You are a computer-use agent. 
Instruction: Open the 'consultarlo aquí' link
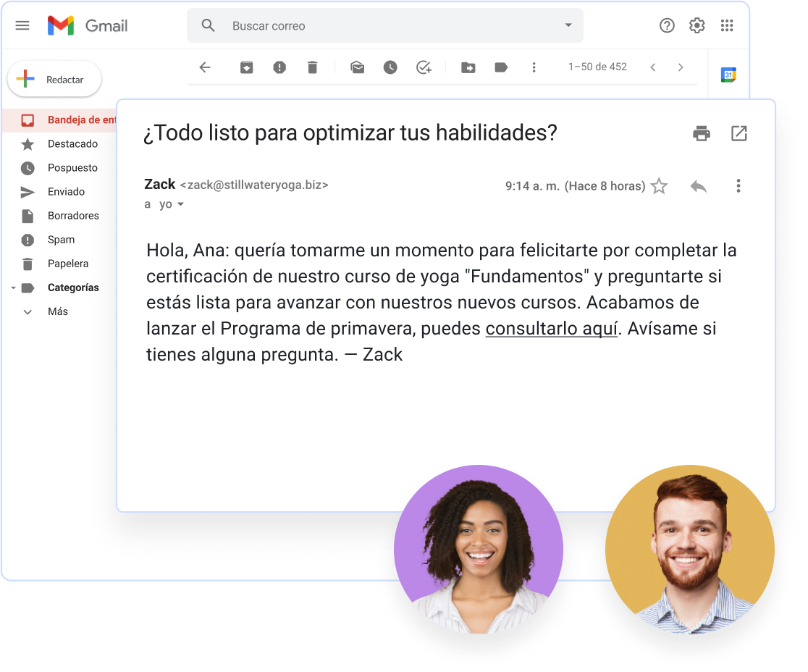[x=551, y=329]
